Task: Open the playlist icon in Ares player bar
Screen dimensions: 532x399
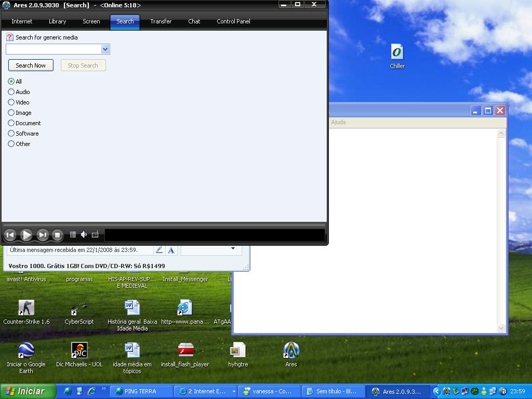Action: click(73, 234)
